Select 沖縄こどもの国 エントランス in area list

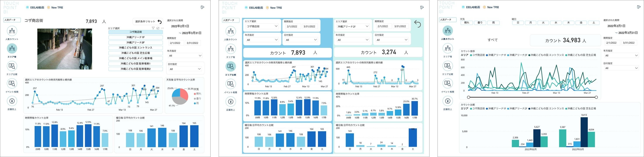click(x=136, y=48)
